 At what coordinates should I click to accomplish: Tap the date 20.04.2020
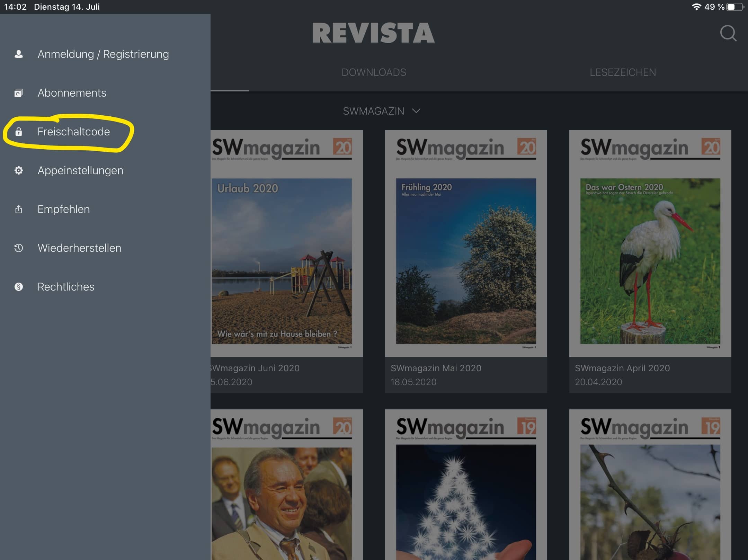[x=598, y=382]
